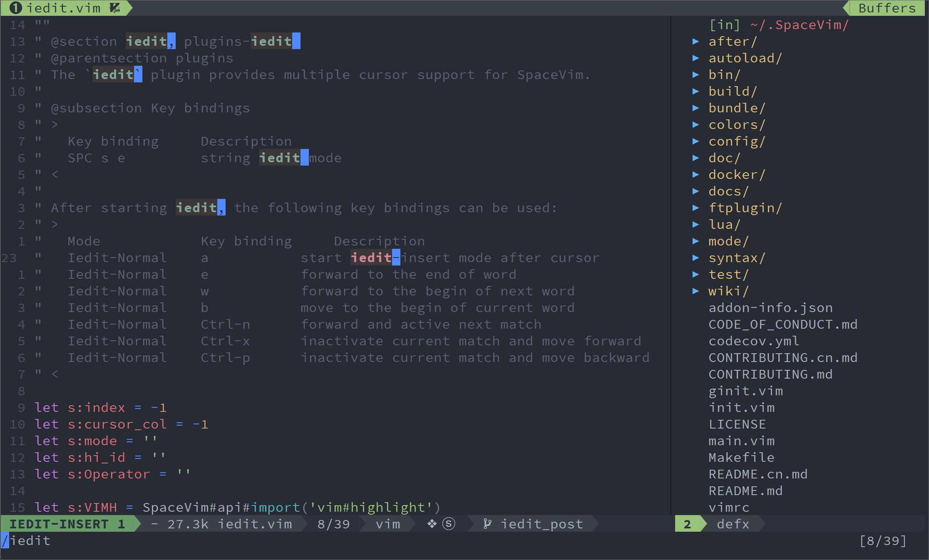Expand the bundle/ folder arrow
The height and width of the screenshot is (560, 929).
pyautogui.click(x=696, y=108)
